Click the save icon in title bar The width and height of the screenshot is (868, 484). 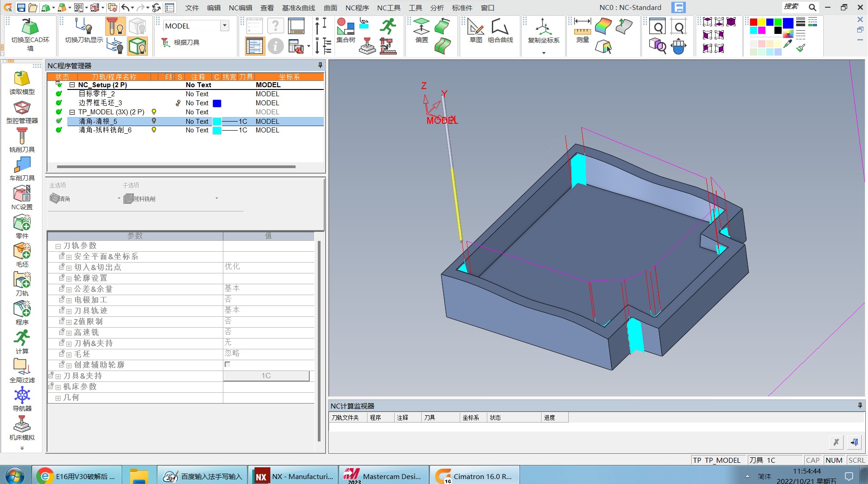tap(21, 8)
